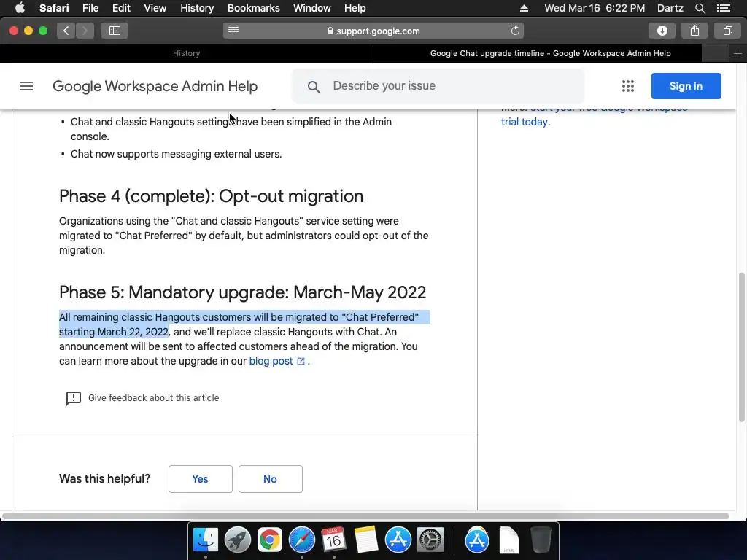
Task: Open the blog post link
Action: point(271,362)
